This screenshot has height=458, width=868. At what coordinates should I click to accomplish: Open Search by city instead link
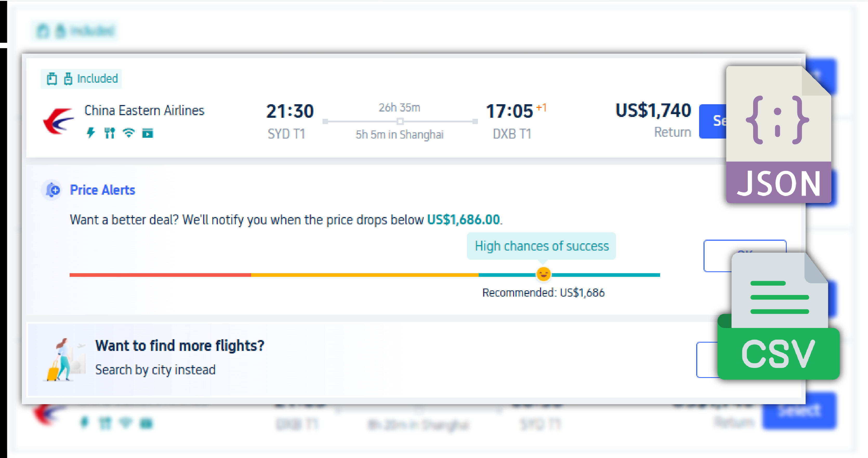tap(156, 369)
